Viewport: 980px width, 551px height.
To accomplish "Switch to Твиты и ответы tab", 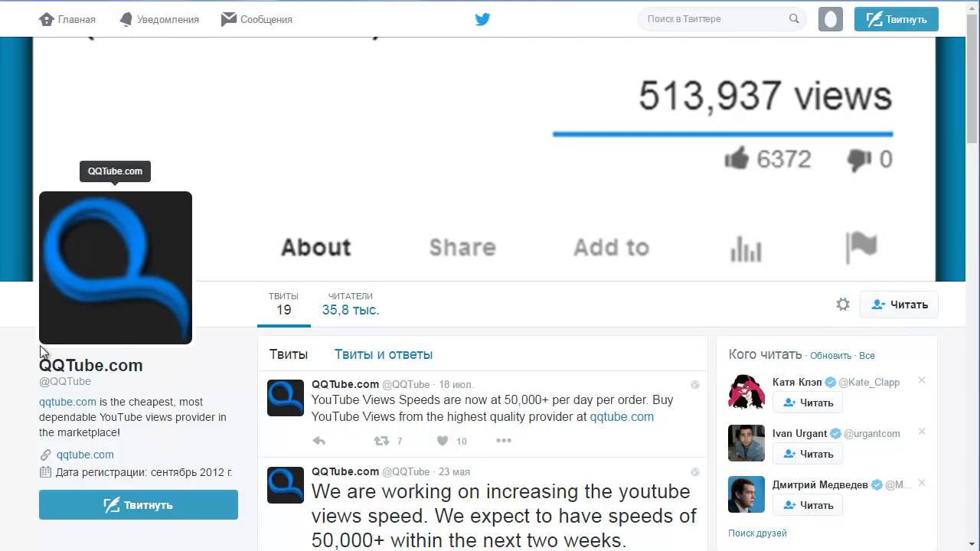I will (x=384, y=354).
